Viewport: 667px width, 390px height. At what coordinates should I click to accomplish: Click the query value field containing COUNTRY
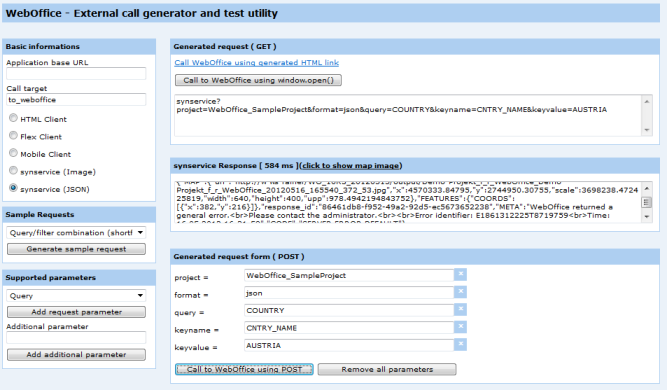coord(349,310)
